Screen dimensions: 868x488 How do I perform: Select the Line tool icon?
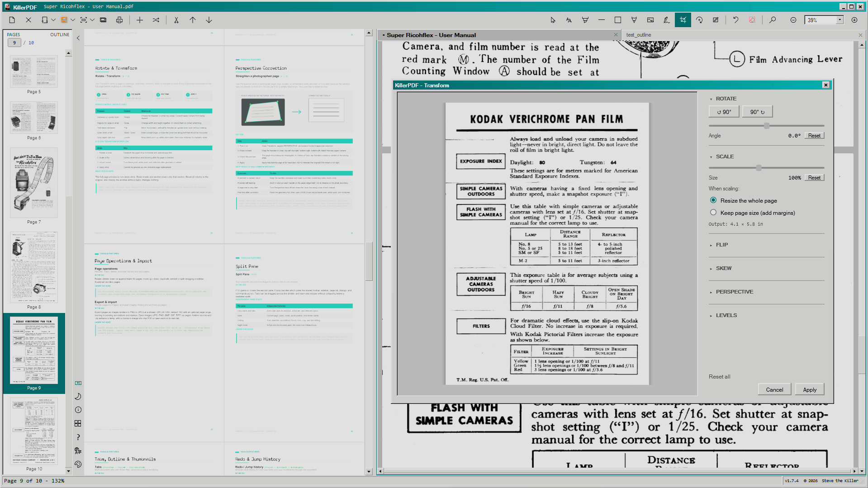pyautogui.click(x=602, y=20)
